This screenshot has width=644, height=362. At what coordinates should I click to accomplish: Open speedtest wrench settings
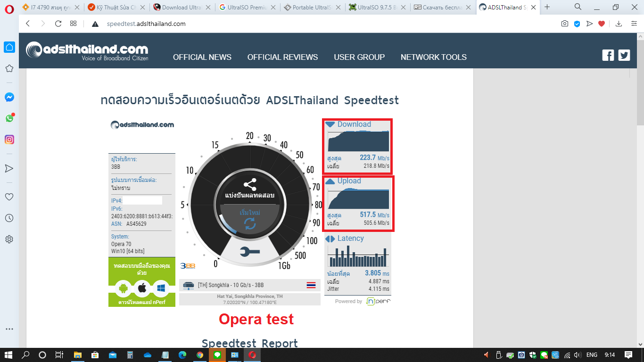pos(249,252)
